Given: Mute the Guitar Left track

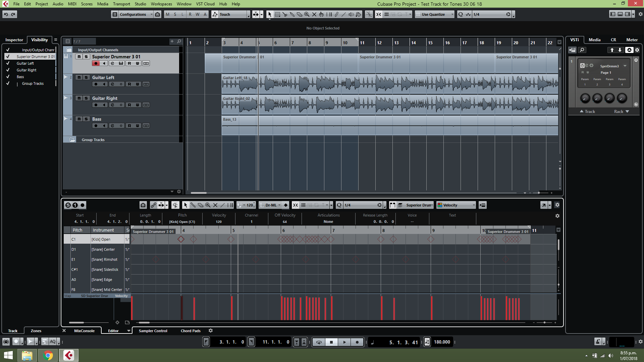Looking at the screenshot, I should [x=79, y=77].
